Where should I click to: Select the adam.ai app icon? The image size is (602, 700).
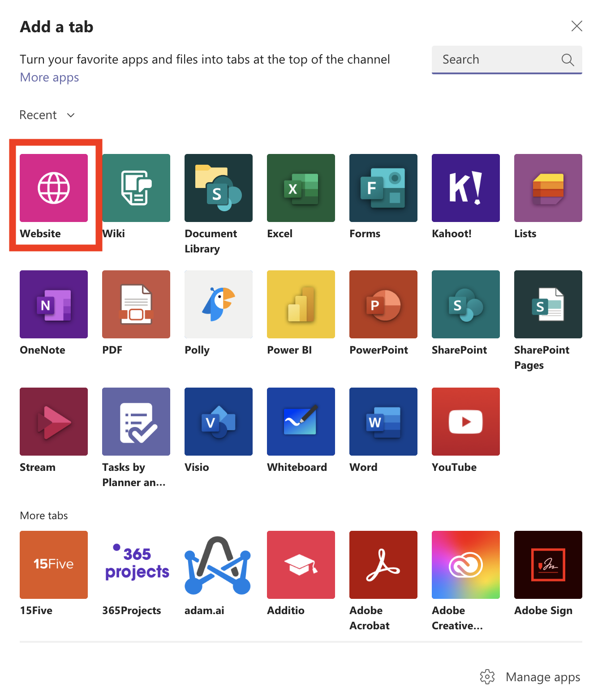click(x=219, y=565)
